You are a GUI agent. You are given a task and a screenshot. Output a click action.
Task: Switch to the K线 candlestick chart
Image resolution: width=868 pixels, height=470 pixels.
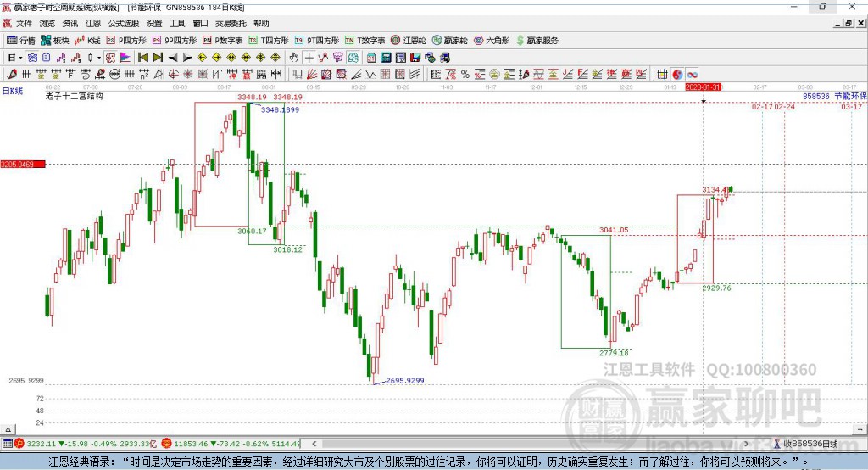[x=87, y=41]
